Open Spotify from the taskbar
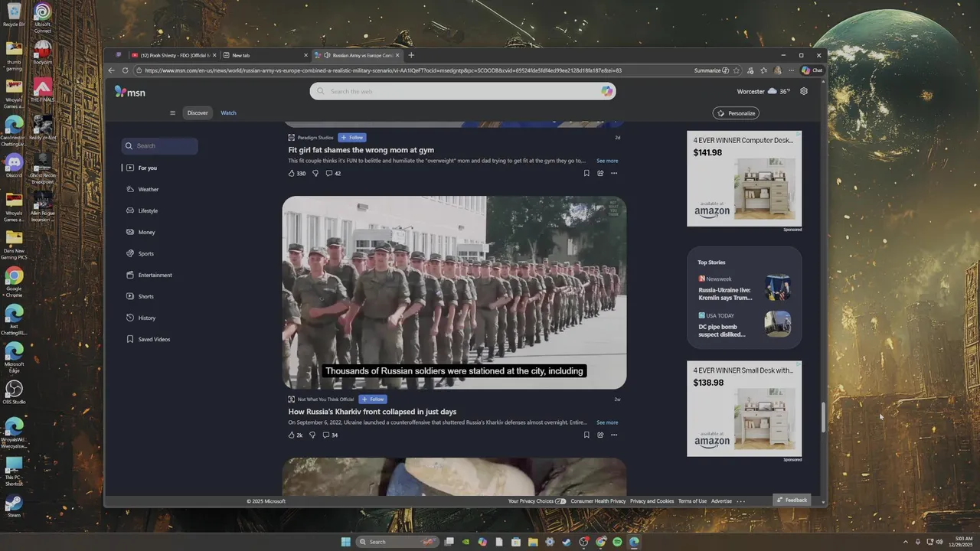 click(617, 542)
